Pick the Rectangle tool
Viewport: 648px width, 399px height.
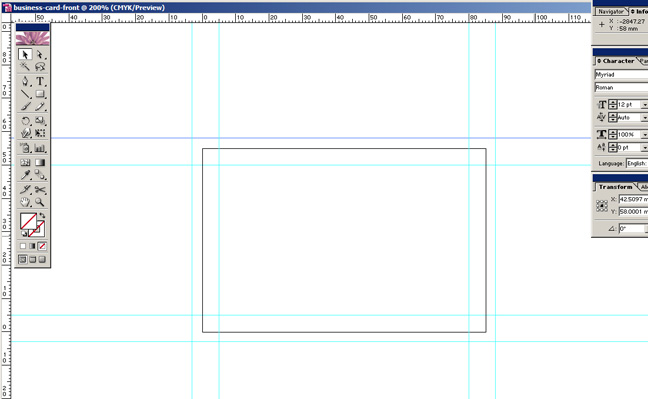tap(40, 94)
